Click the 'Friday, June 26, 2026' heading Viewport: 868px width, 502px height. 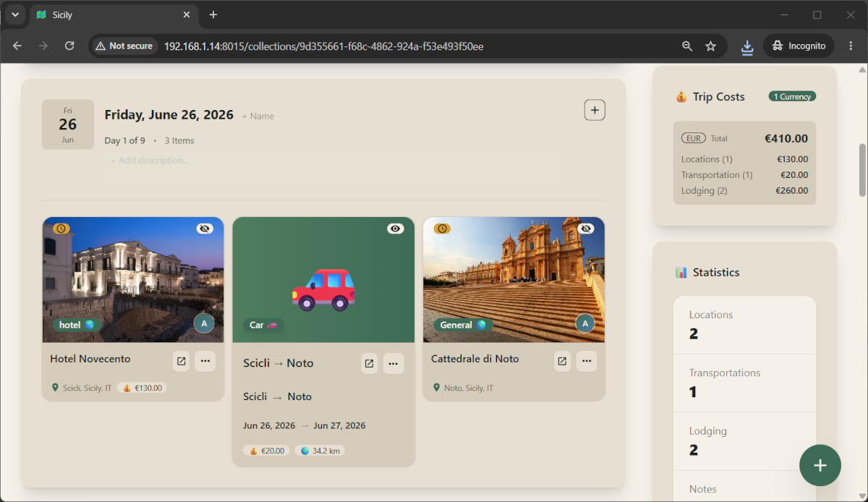pyautogui.click(x=169, y=115)
